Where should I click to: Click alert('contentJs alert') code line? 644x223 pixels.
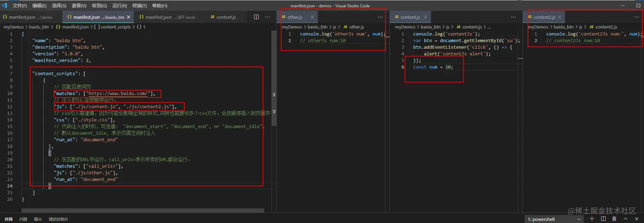pos(457,54)
